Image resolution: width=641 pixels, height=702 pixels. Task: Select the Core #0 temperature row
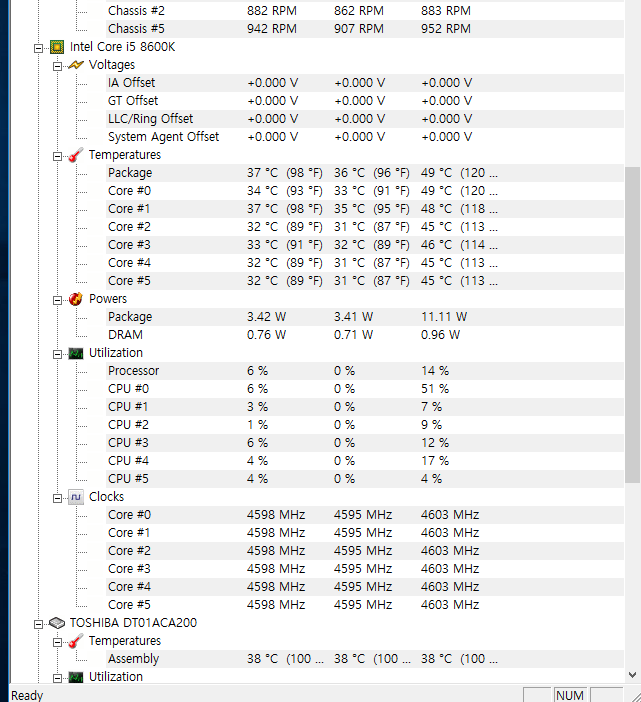(x=130, y=191)
